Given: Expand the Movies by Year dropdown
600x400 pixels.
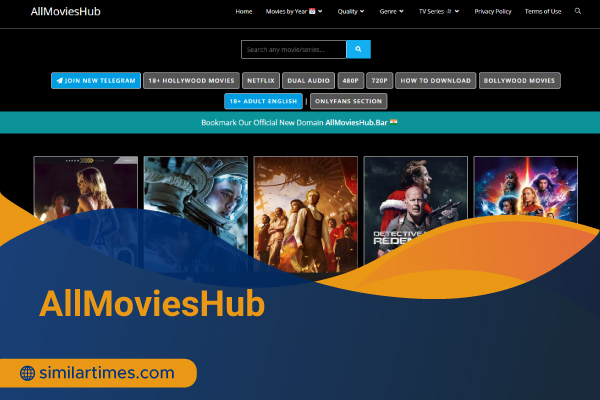Looking at the screenshot, I should pyautogui.click(x=294, y=11).
